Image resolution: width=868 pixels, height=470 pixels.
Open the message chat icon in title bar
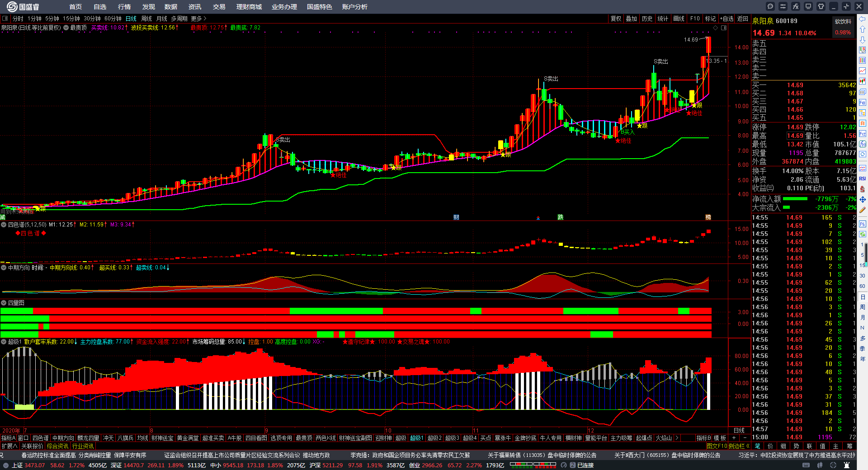[x=770, y=6]
